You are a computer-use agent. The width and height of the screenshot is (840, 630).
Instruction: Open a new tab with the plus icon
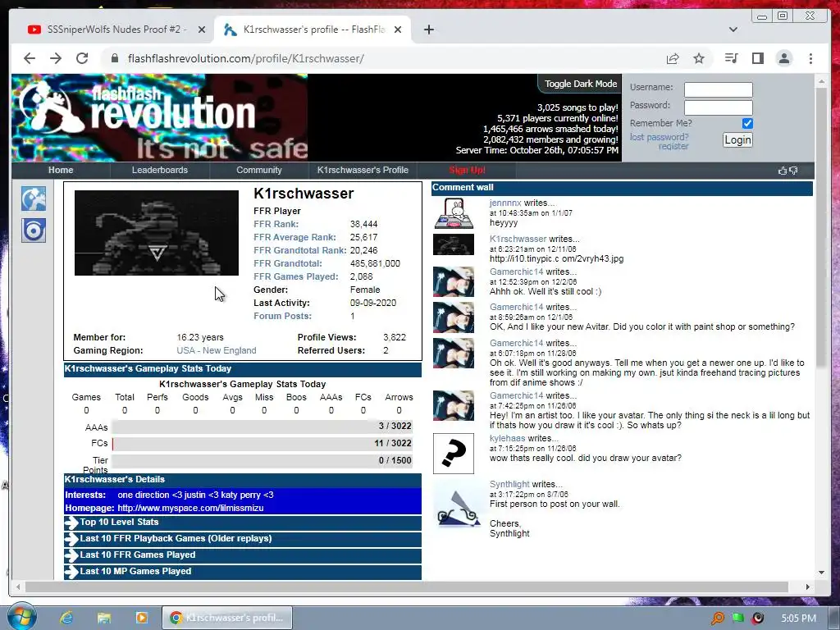click(x=428, y=30)
